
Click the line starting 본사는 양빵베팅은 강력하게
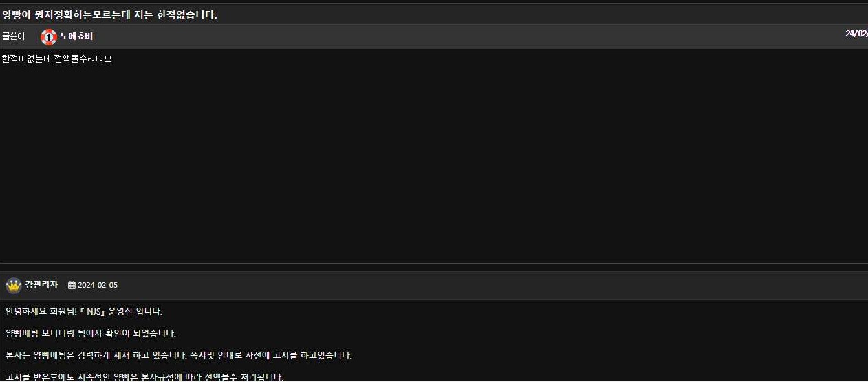(x=179, y=355)
